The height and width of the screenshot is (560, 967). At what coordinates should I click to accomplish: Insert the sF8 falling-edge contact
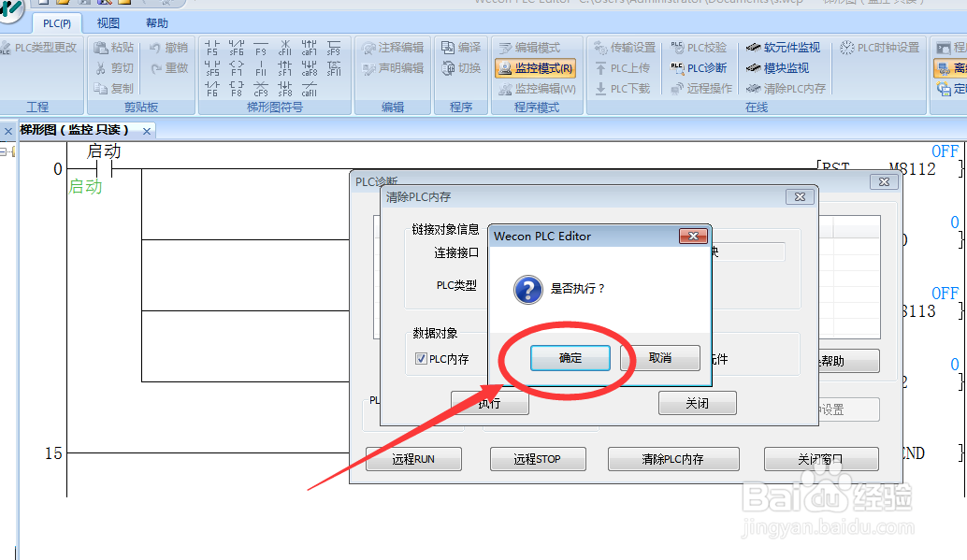[285, 89]
